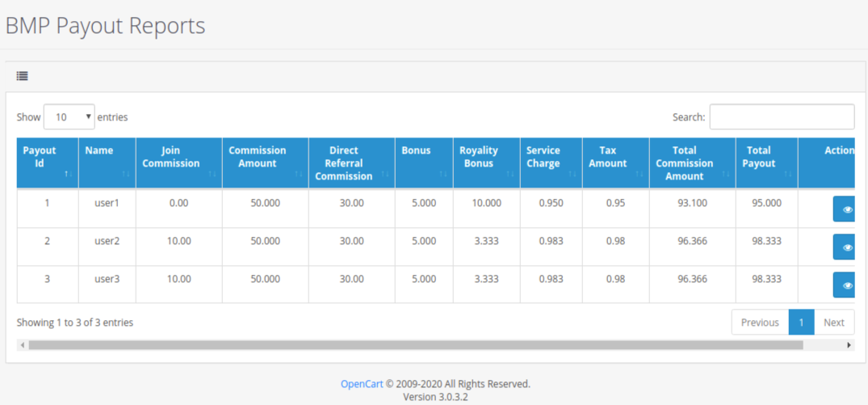The width and height of the screenshot is (868, 405).
Task: Click the Previous page button
Action: (759, 322)
